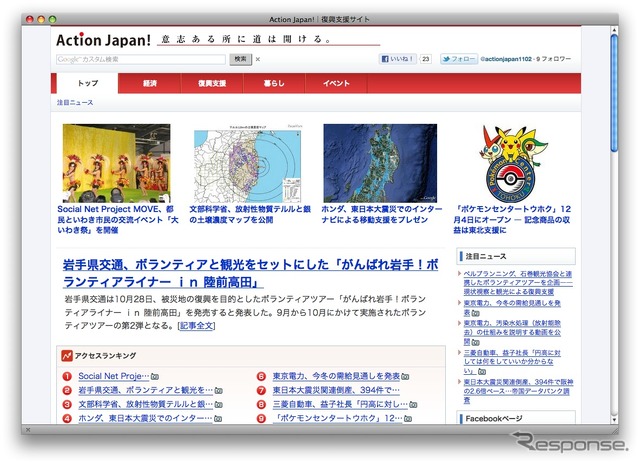Click camera icon beside ホンダ ranking item

point(218,418)
